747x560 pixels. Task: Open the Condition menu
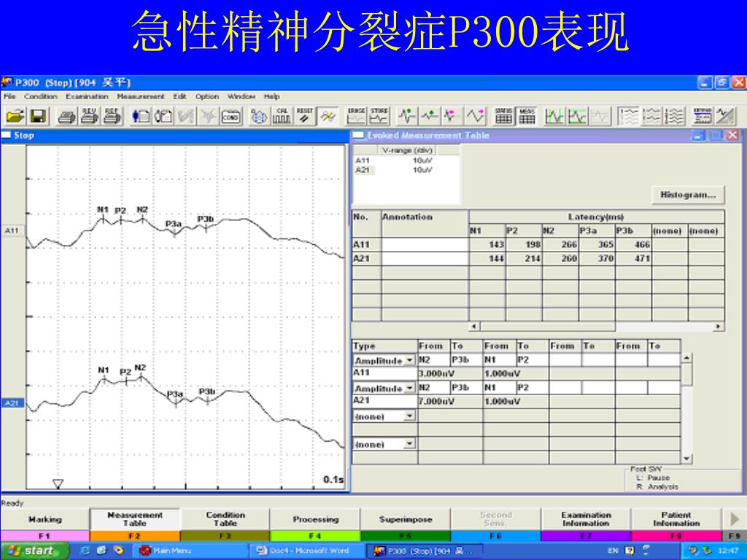41,97
